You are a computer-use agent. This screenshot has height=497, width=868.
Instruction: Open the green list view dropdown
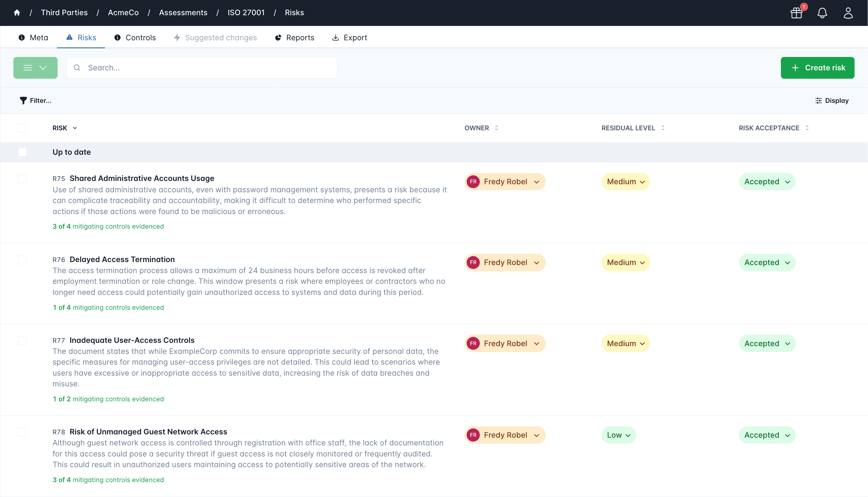[36, 68]
